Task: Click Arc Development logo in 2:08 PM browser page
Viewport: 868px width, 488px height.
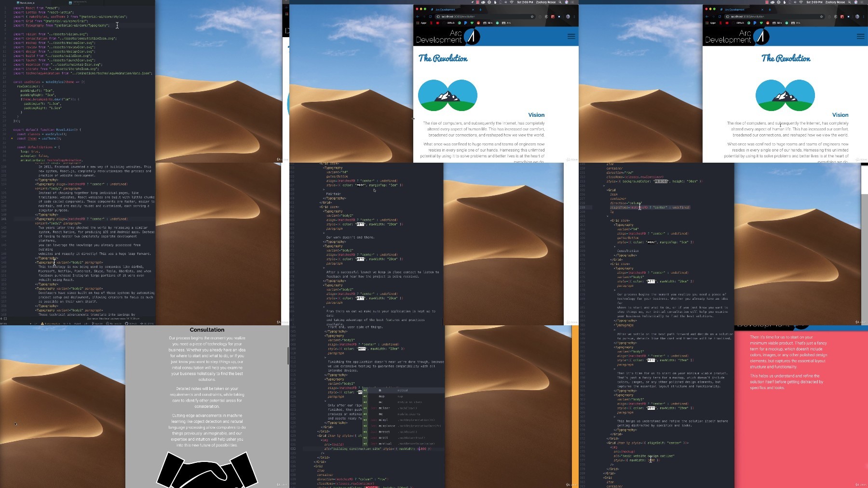Action: pos(448,36)
